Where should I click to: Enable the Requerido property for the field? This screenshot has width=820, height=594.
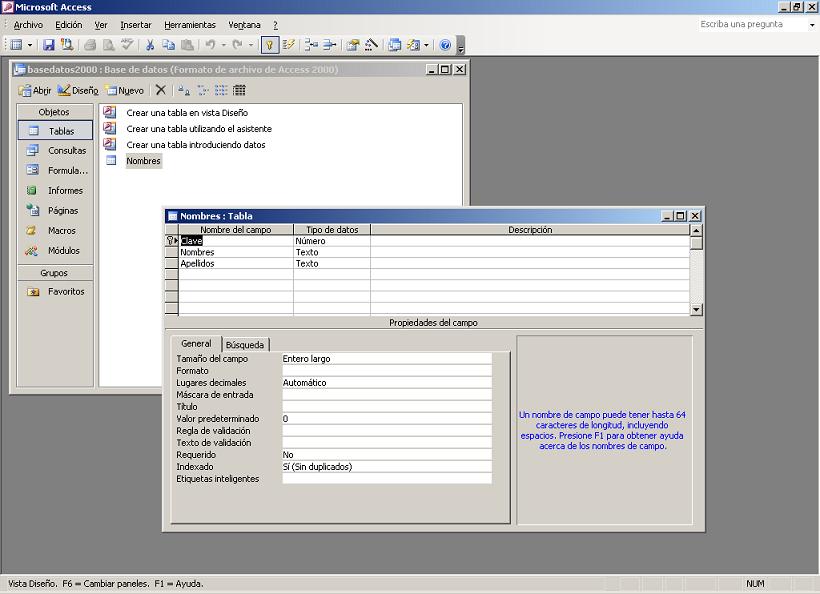[387, 454]
